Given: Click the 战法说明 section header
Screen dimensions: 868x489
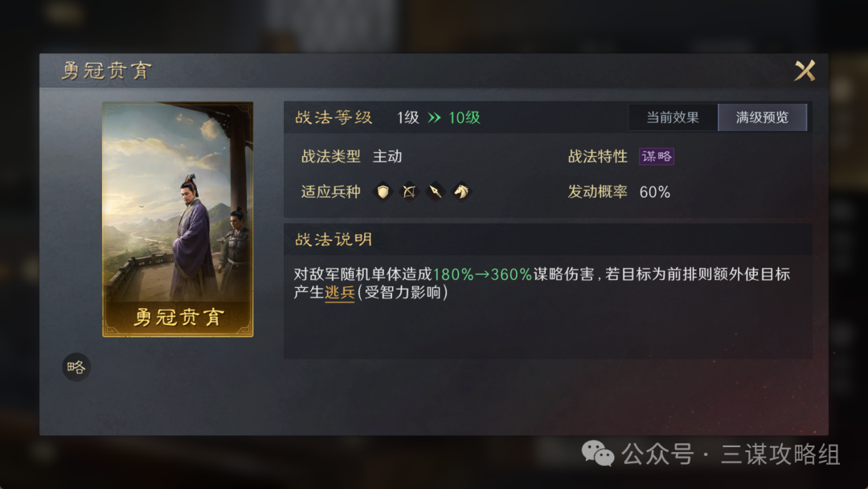Looking at the screenshot, I should (x=334, y=240).
